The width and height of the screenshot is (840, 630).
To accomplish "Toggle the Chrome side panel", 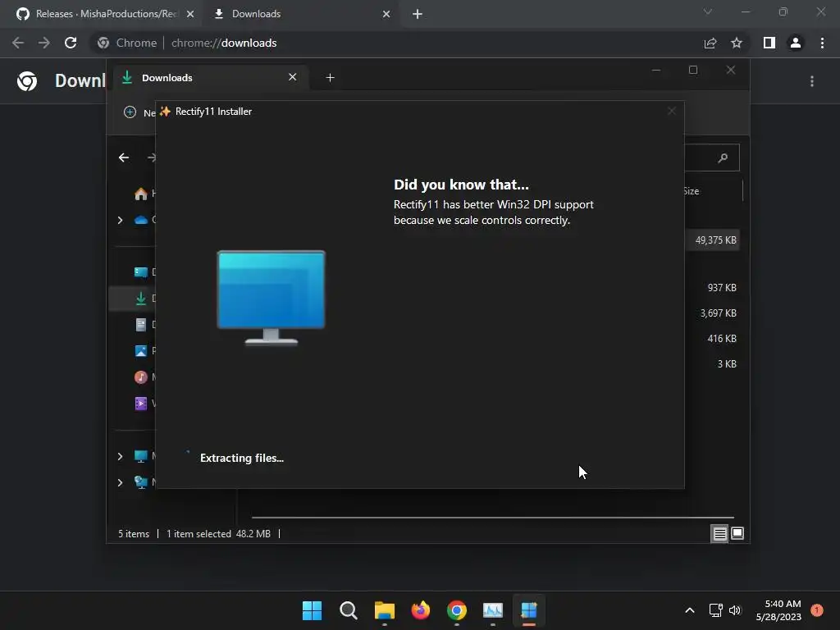I will pyautogui.click(x=769, y=43).
